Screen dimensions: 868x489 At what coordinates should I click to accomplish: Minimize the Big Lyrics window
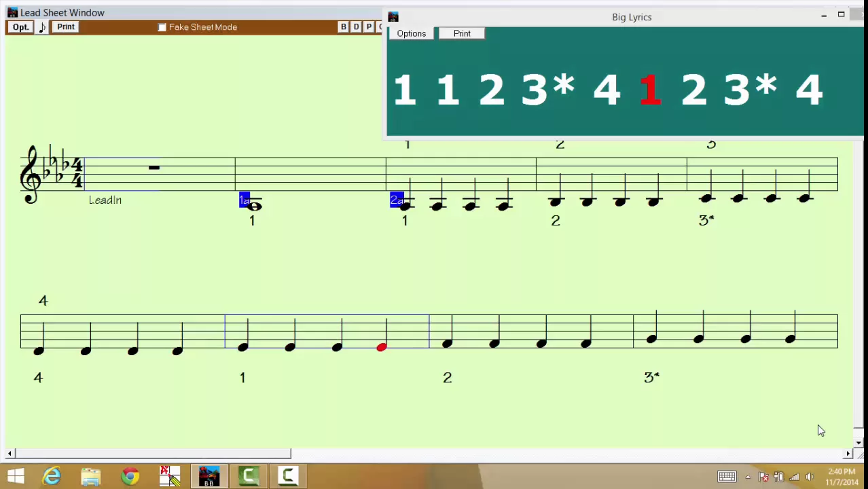point(824,15)
